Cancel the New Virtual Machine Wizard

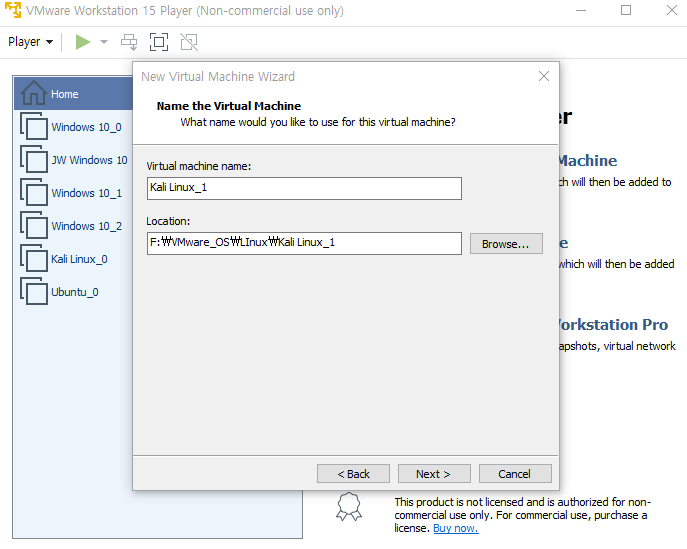click(x=515, y=474)
